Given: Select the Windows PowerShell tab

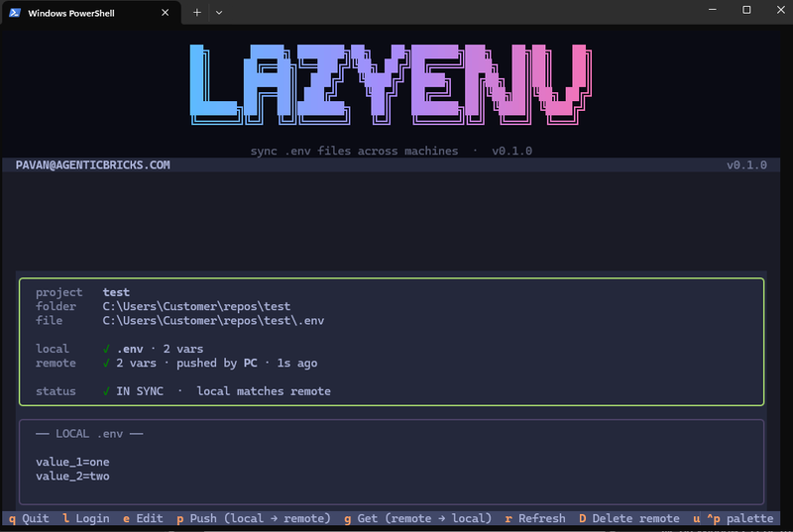Looking at the screenshot, I should (x=91, y=13).
